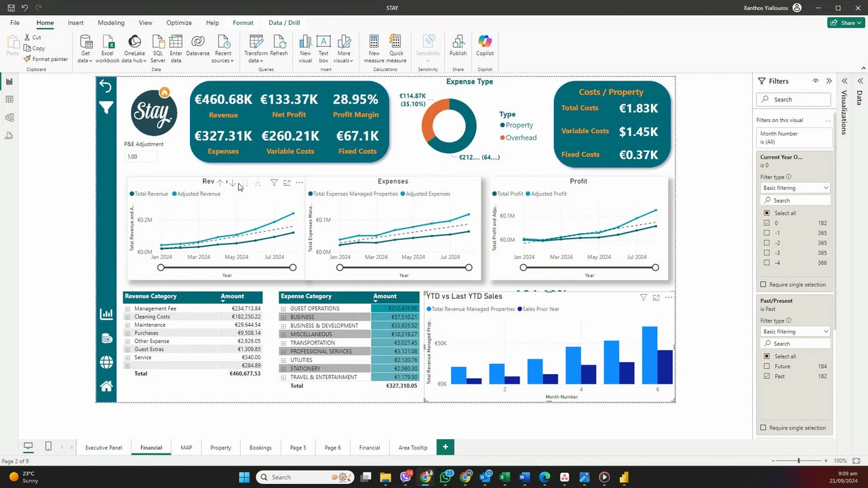Open the Format ribbon tab
Image resolution: width=868 pixels, height=488 pixels.
tap(243, 22)
